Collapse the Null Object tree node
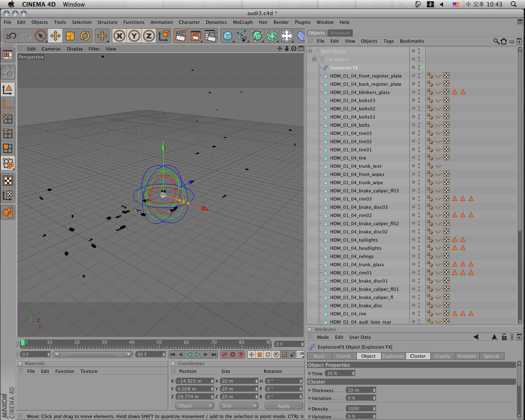The height and width of the screenshot is (420, 525). click(x=310, y=51)
